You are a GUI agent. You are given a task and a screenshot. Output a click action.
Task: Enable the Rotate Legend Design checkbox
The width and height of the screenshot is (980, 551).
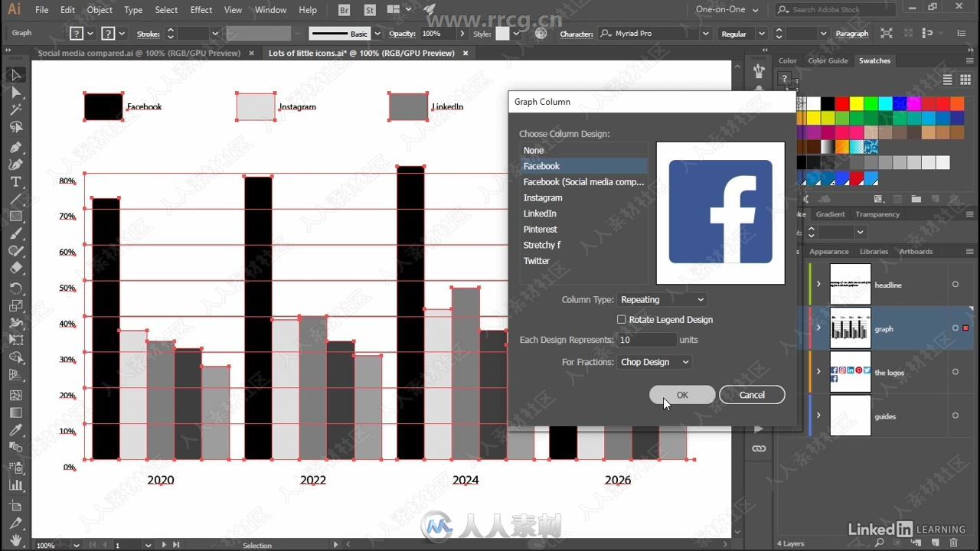pyautogui.click(x=622, y=320)
